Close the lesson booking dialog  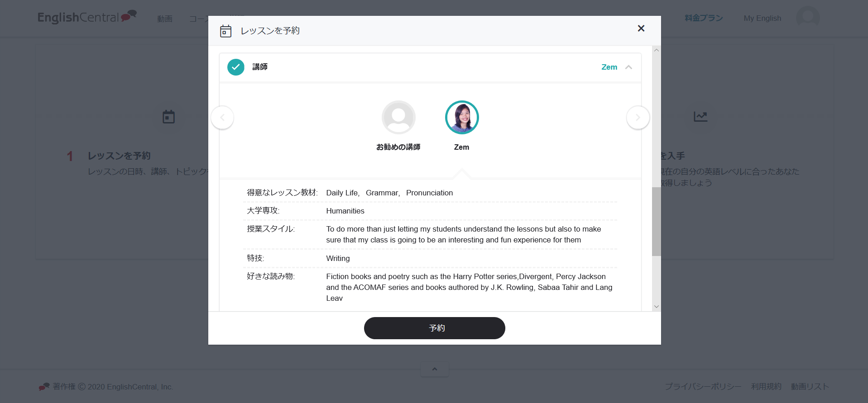click(641, 28)
